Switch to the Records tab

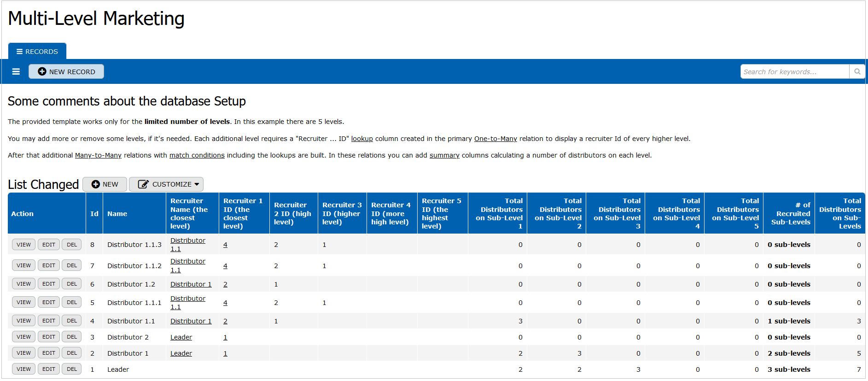click(x=37, y=51)
